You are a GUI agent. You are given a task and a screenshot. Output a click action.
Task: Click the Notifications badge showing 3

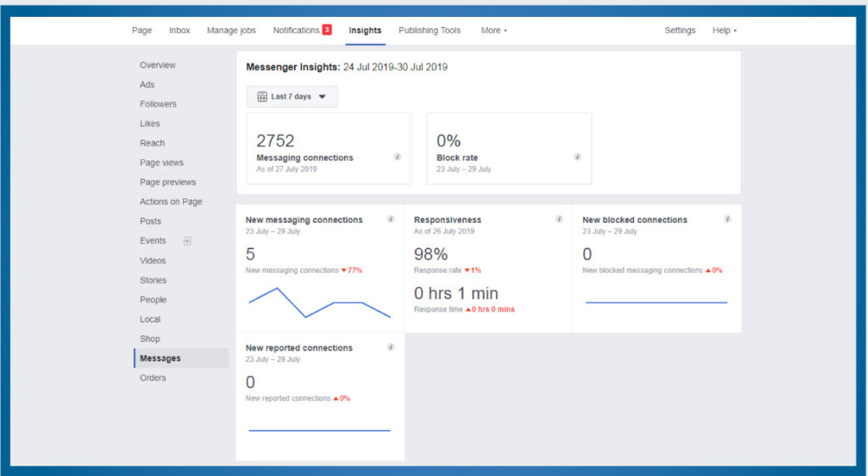(x=327, y=30)
